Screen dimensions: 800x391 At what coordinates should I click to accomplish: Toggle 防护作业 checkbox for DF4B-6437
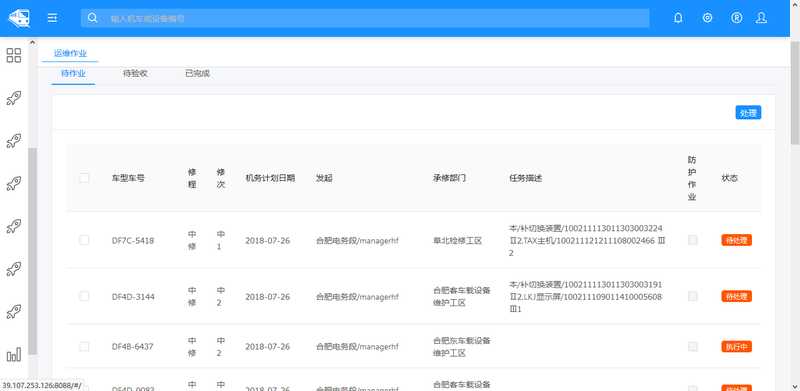[x=692, y=347]
